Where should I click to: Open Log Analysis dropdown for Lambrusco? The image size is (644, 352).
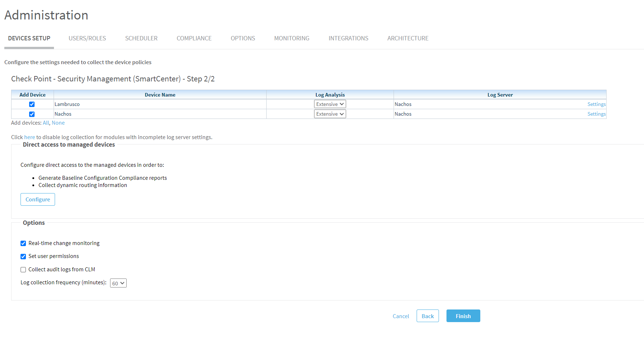pos(330,104)
